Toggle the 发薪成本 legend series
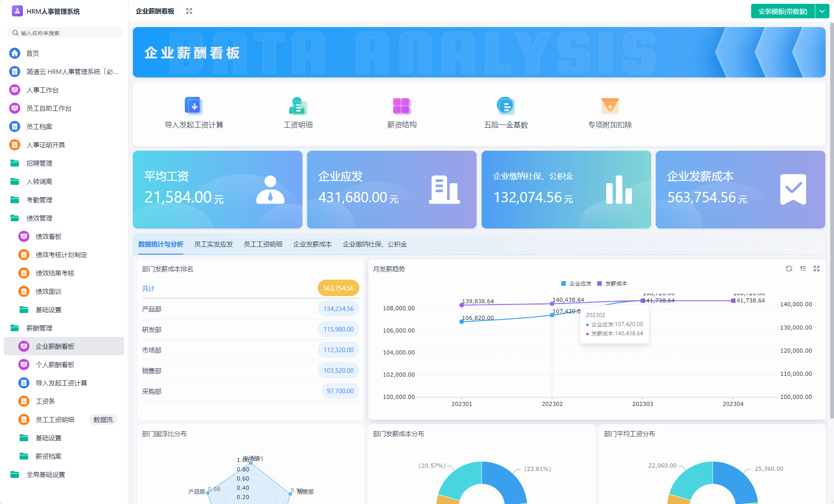This screenshot has height=504, width=834. tap(612, 283)
